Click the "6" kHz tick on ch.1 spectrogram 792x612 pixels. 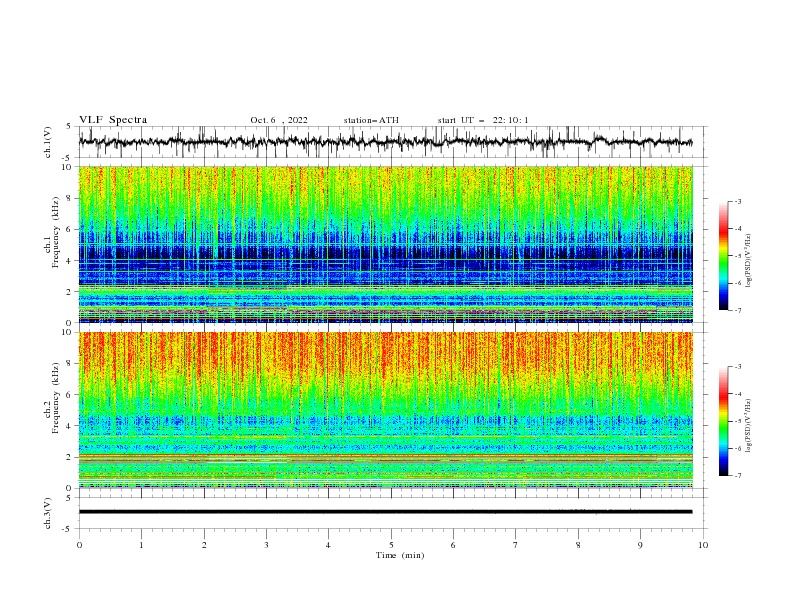[x=70, y=229]
